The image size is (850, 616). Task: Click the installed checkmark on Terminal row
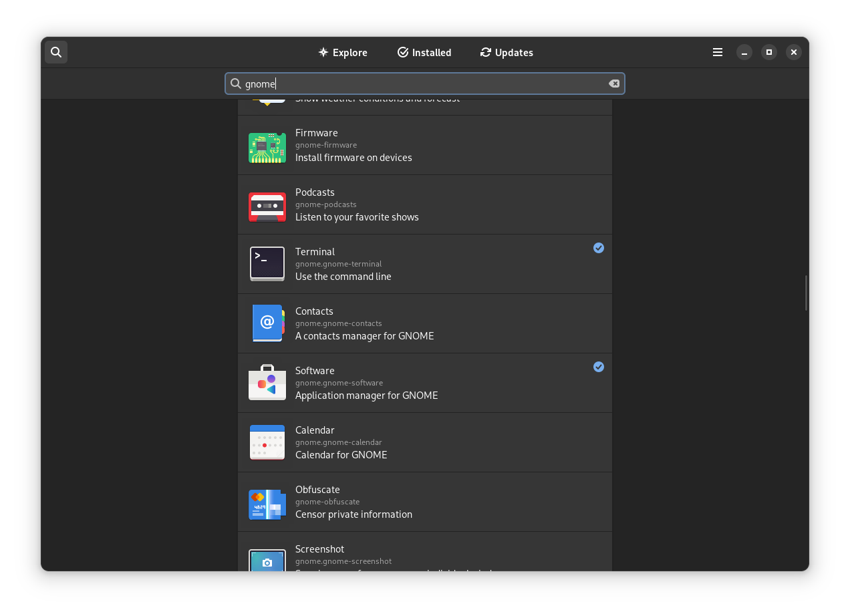(599, 248)
